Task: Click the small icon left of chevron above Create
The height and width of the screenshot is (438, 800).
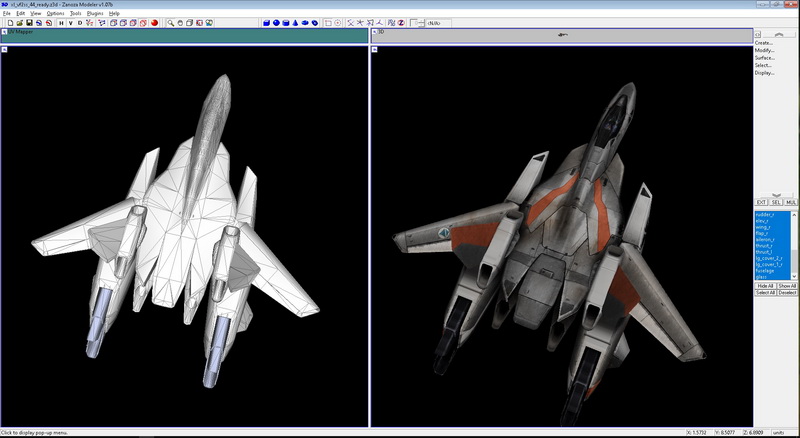Action: [x=758, y=34]
